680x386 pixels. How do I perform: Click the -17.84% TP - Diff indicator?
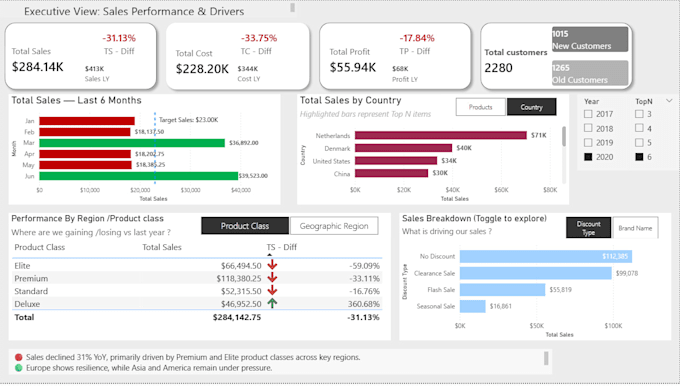[x=417, y=38]
